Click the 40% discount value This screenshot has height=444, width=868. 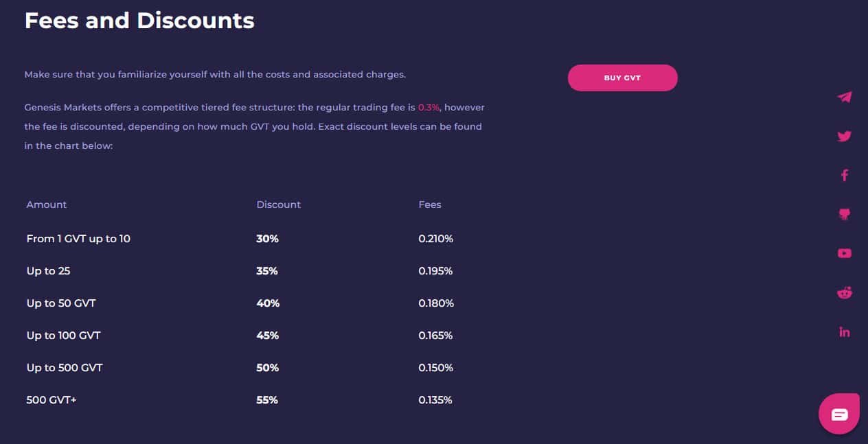(268, 303)
